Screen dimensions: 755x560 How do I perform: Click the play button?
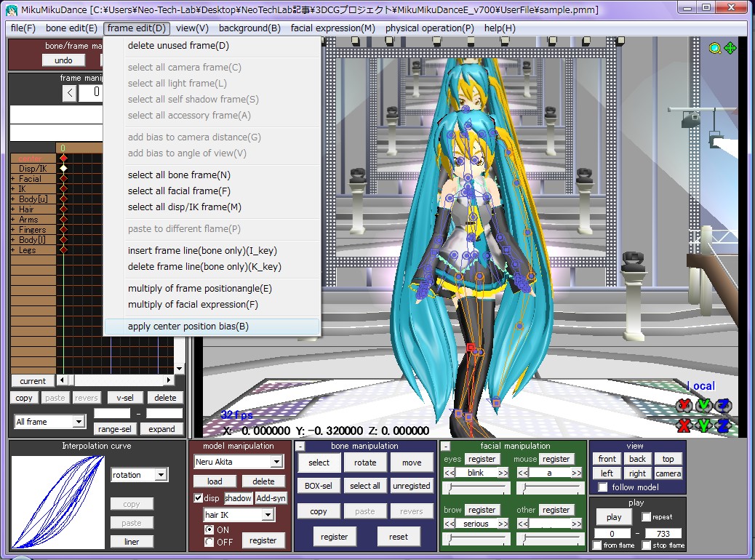tap(614, 517)
